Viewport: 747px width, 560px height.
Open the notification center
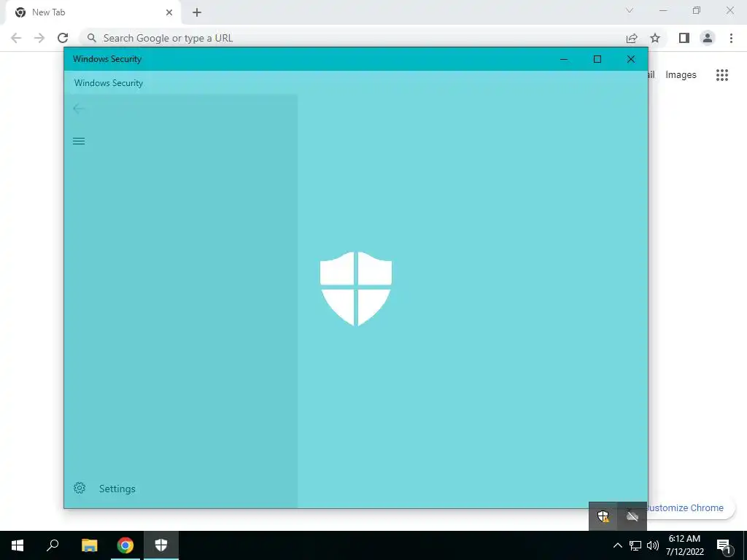tap(724, 546)
